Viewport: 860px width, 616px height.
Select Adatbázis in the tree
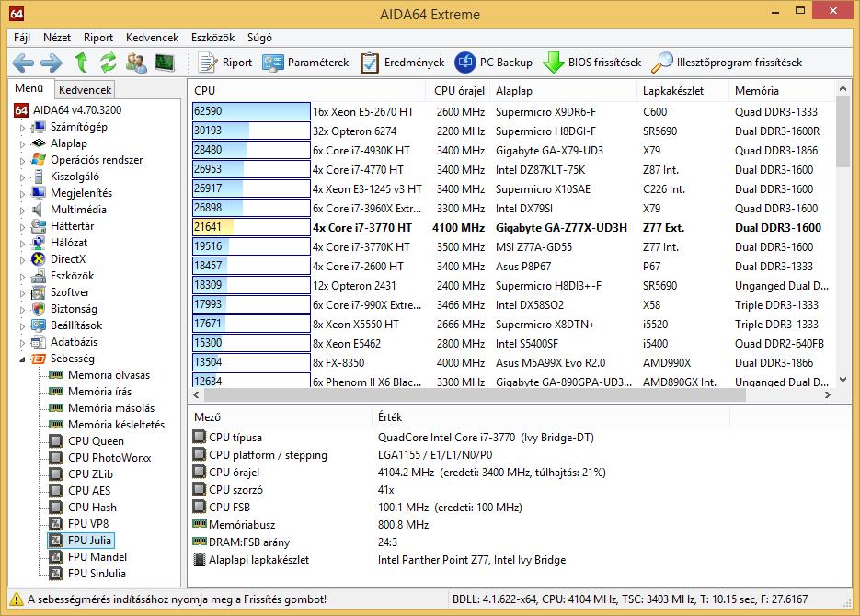click(x=75, y=342)
